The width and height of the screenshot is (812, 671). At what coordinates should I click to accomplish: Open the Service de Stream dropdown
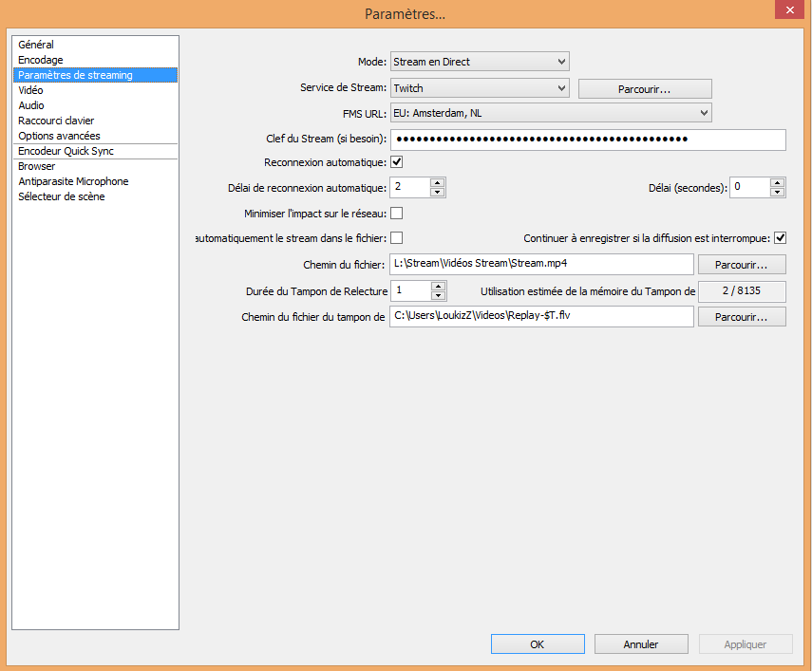(480, 88)
